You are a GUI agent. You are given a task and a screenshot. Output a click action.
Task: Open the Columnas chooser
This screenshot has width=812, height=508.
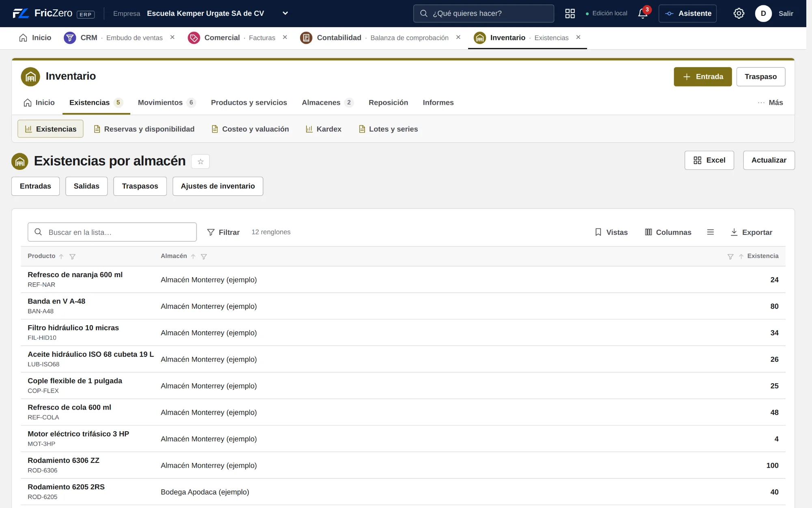coord(668,232)
